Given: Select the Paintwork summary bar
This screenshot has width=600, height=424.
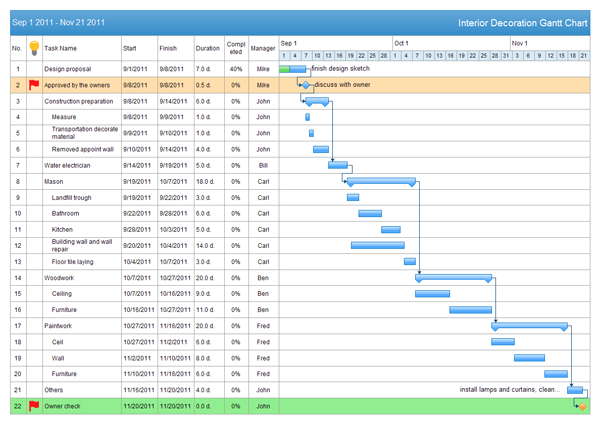Looking at the screenshot, I should click(x=530, y=325).
